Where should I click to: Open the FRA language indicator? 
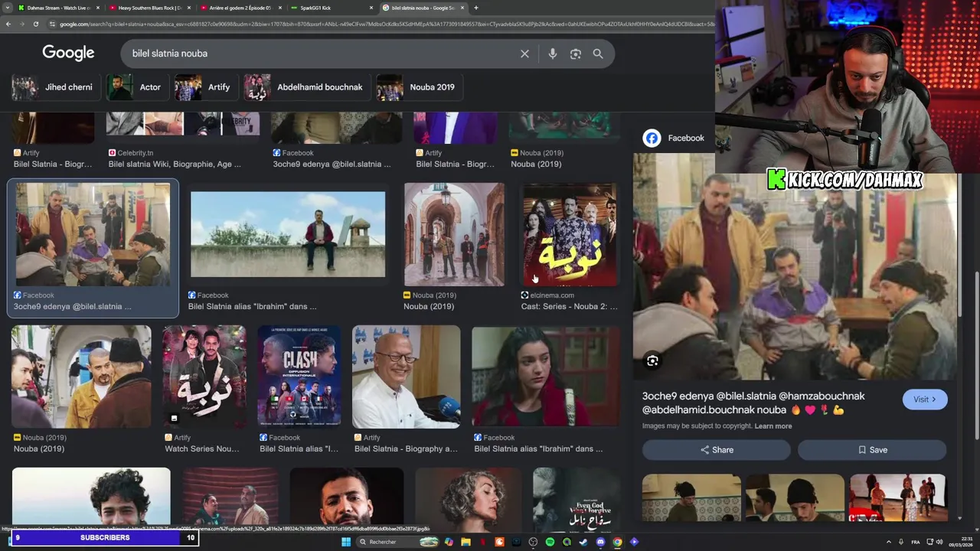pyautogui.click(x=916, y=542)
